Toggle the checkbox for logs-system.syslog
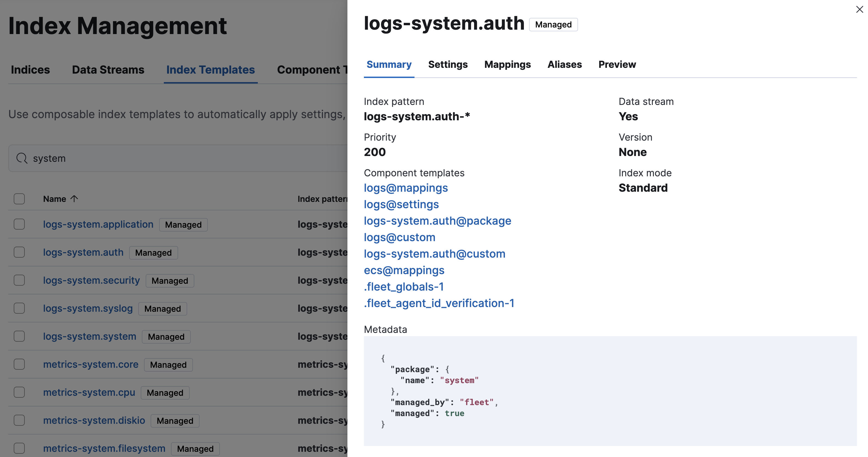Image resolution: width=868 pixels, height=457 pixels. coord(19,308)
